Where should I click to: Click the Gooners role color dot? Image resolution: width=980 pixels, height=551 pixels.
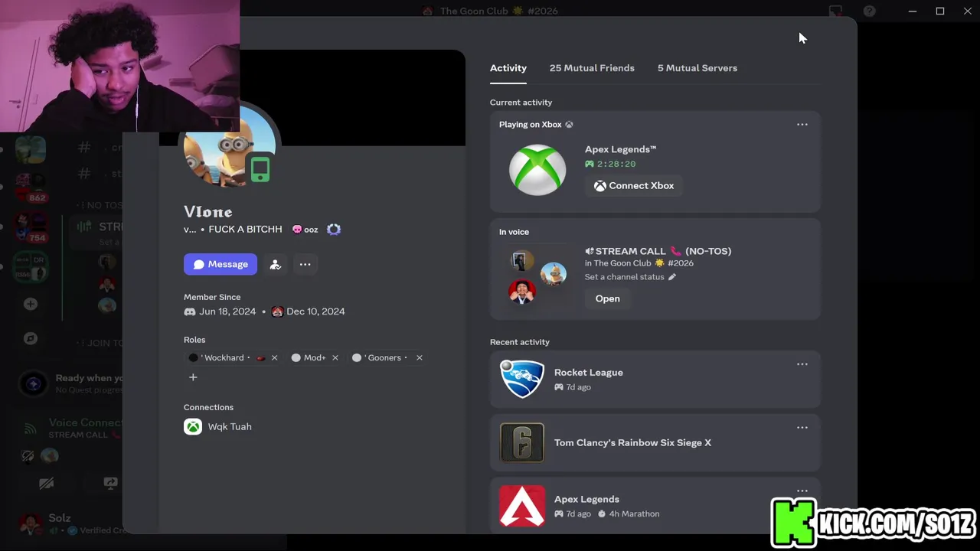pyautogui.click(x=357, y=357)
